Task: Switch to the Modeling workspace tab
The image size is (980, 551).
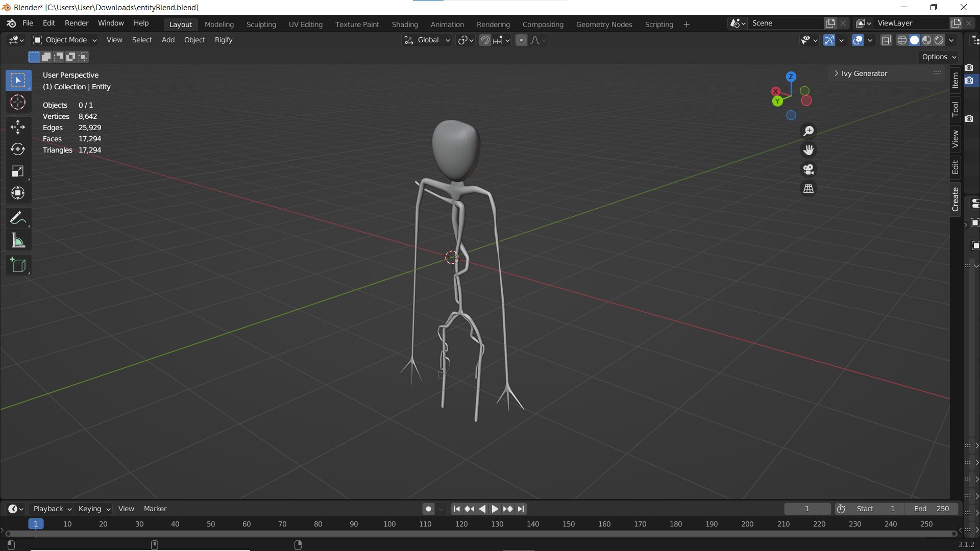Action: coord(219,24)
